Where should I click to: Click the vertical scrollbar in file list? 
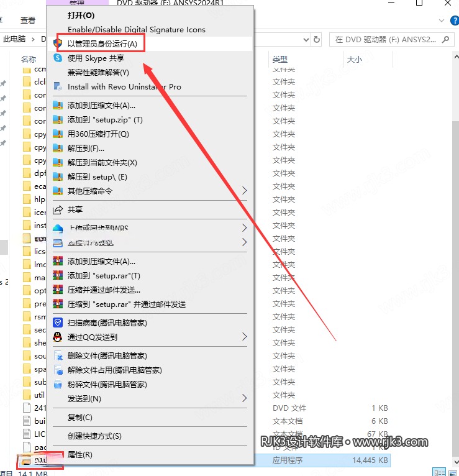456,288
